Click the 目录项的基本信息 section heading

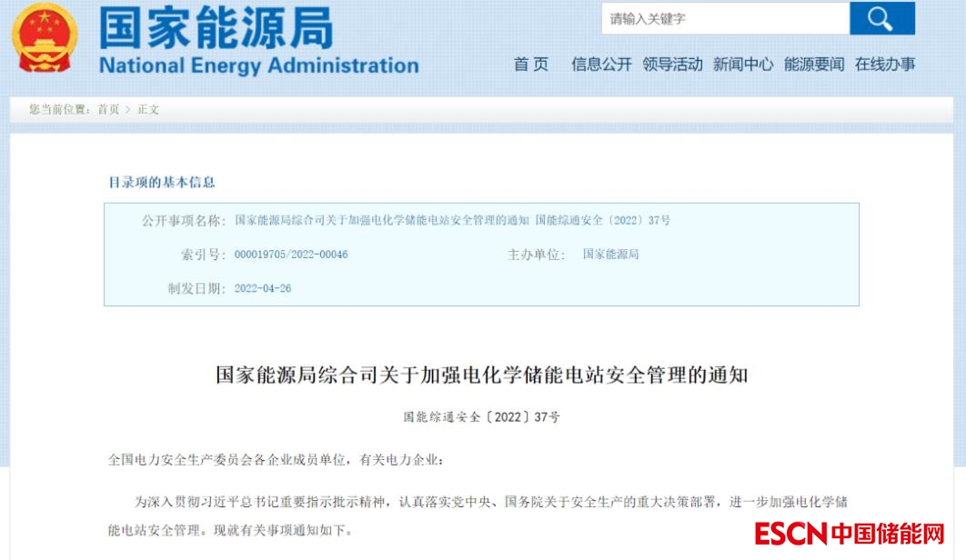[x=162, y=182]
